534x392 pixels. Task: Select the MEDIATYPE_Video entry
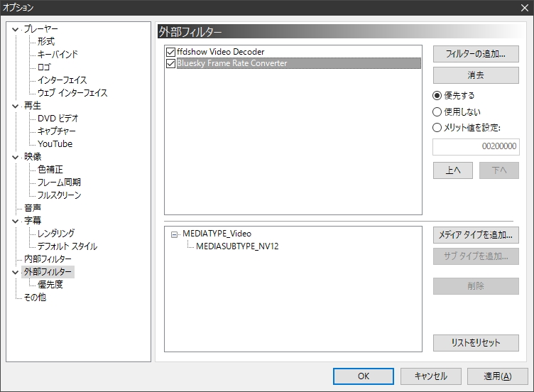217,234
